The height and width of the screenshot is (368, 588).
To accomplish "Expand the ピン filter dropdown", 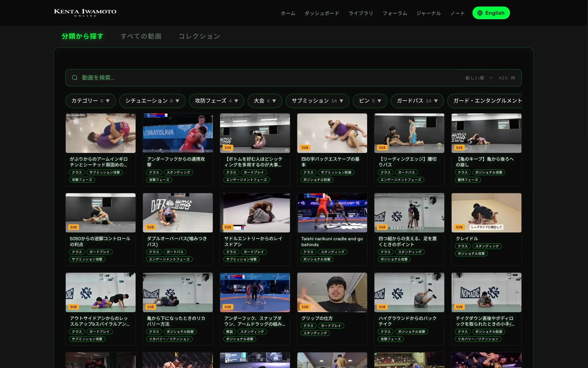I will (370, 101).
